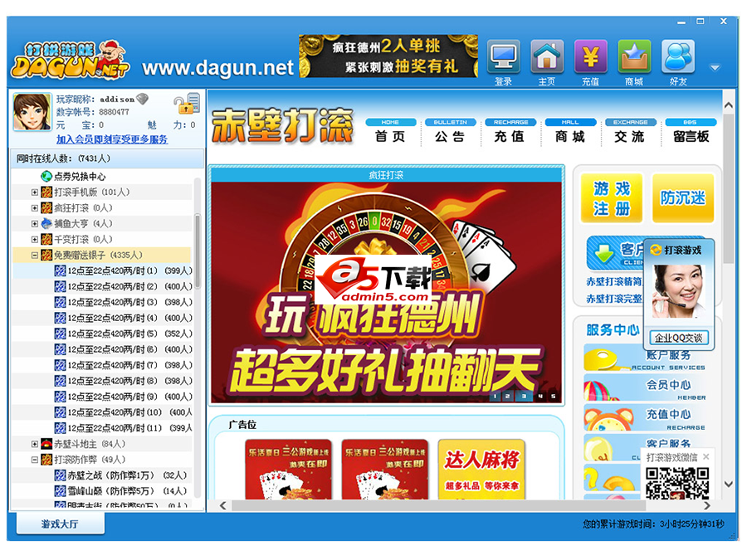Click 打滚手机版 game icon
This screenshot has width=747, height=560.
[x=46, y=192]
